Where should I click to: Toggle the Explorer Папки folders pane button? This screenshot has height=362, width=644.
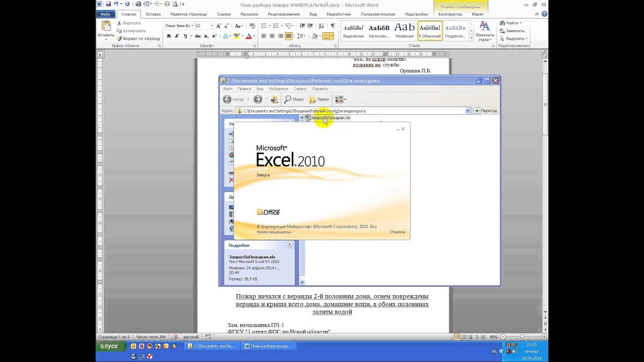tap(318, 100)
